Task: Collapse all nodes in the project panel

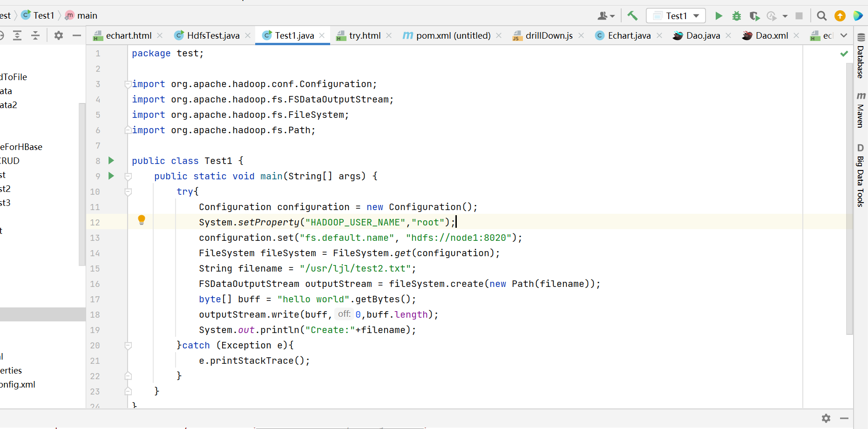Action: [35, 35]
